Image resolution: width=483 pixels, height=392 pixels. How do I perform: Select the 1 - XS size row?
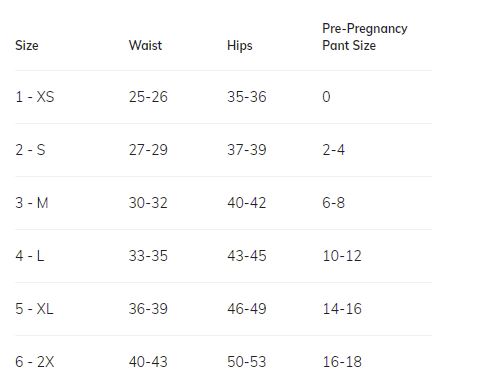pyautogui.click(x=224, y=97)
